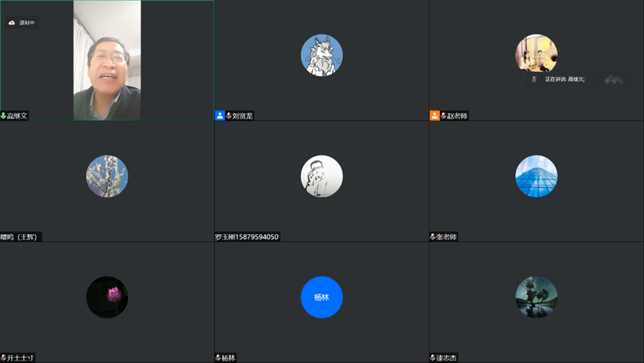This screenshot has width=644, height=363.
Task: Click the orange co-host badge beside 赵老师
Action: (x=434, y=116)
